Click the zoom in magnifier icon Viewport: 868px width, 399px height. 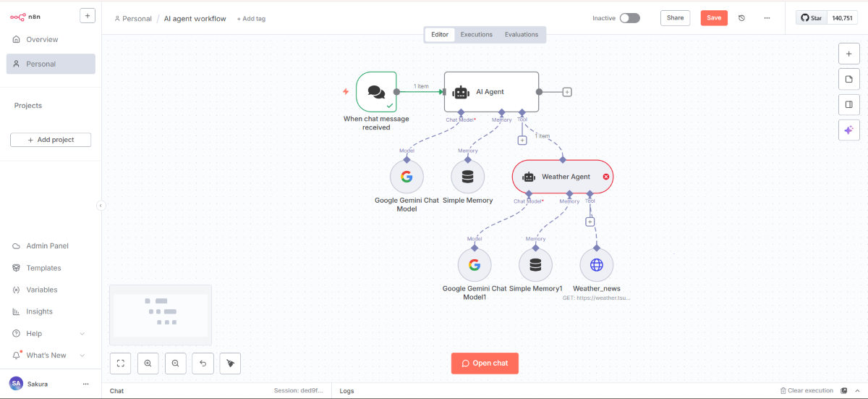click(x=148, y=364)
